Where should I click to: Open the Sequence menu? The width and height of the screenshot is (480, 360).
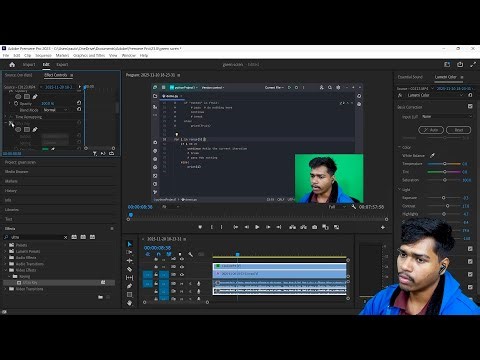tap(43, 55)
